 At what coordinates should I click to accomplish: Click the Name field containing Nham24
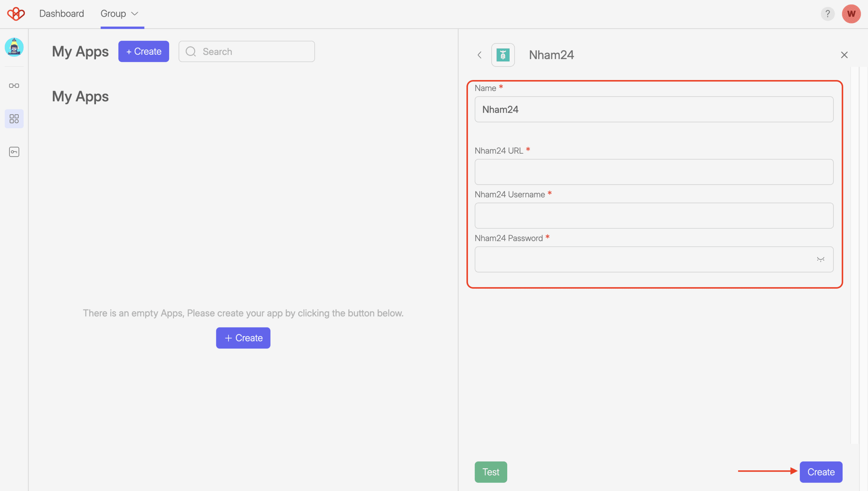(654, 109)
